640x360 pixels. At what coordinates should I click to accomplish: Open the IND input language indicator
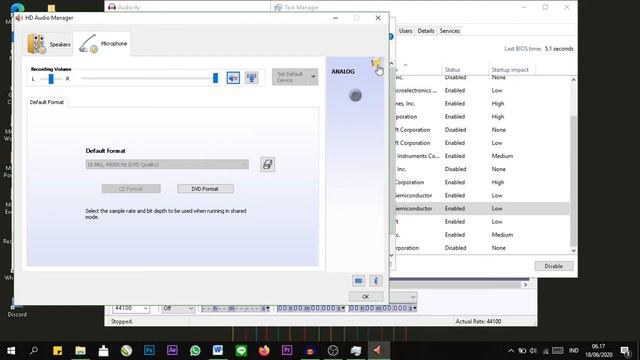point(573,351)
